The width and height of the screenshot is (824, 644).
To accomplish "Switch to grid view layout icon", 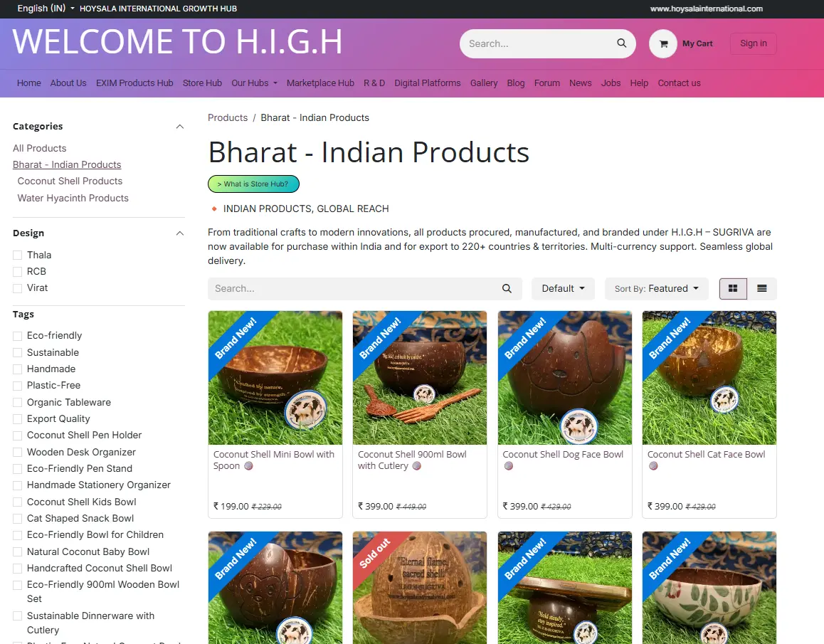I will [x=732, y=289].
